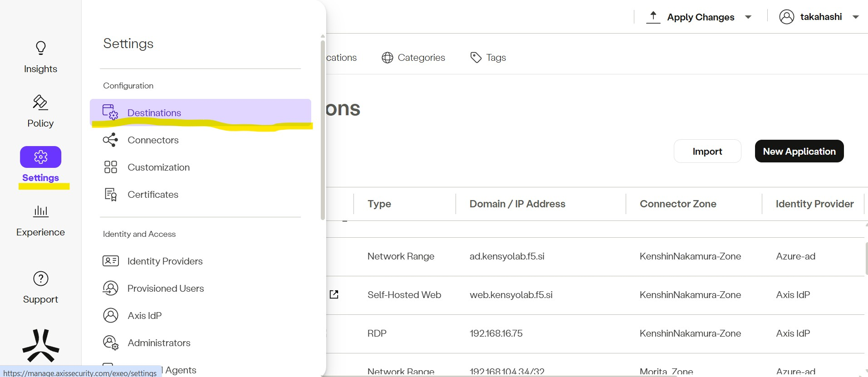The width and height of the screenshot is (868, 377).
Task: Click the Axis Security logo
Action: pos(40,346)
